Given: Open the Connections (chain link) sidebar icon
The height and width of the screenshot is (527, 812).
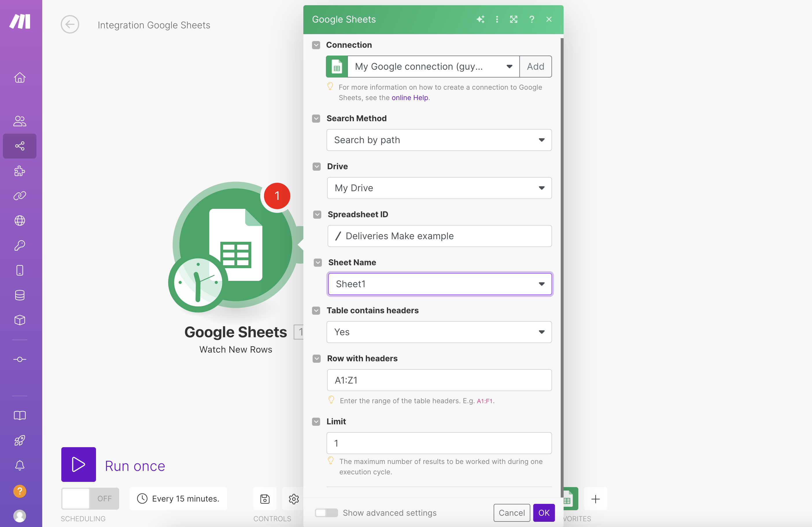Looking at the screenshot, I should pos(20,196).
